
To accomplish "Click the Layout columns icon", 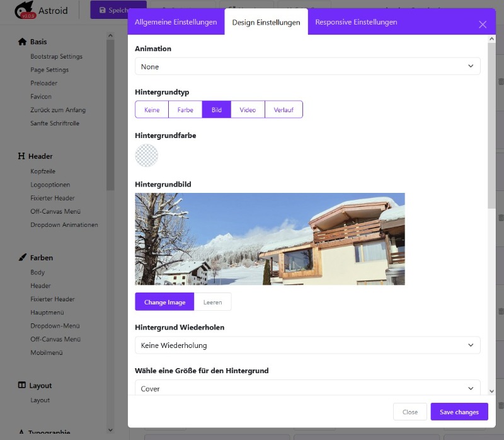I will coord(22,386).
